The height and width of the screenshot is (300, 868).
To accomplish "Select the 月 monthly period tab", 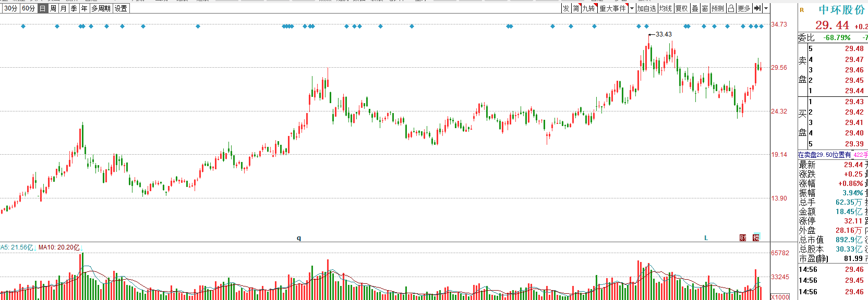I will tap(64, 8).
